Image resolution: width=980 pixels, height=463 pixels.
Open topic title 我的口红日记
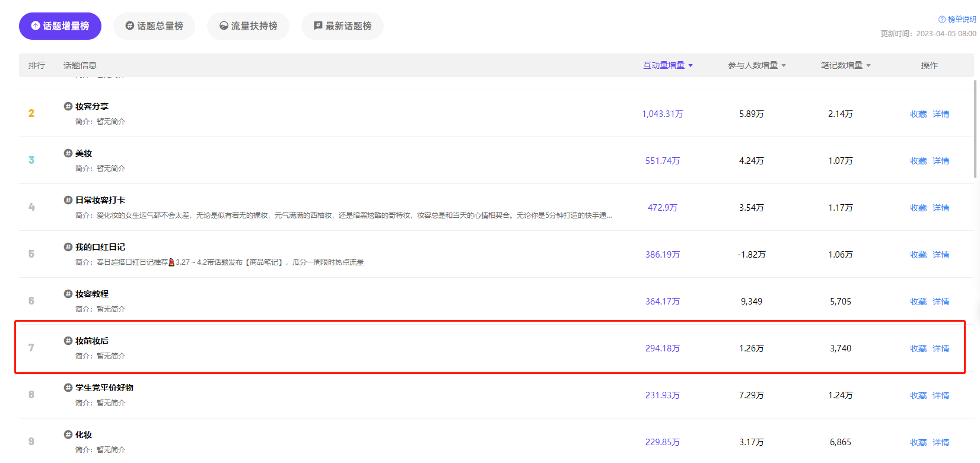click(x=100, y=247)
